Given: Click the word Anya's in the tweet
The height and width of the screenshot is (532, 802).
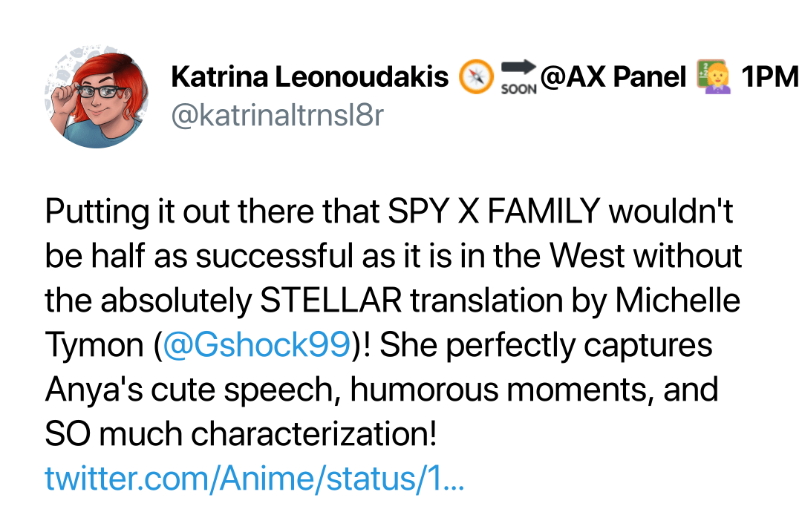Looking at the screenshot, I should (94, 390).
